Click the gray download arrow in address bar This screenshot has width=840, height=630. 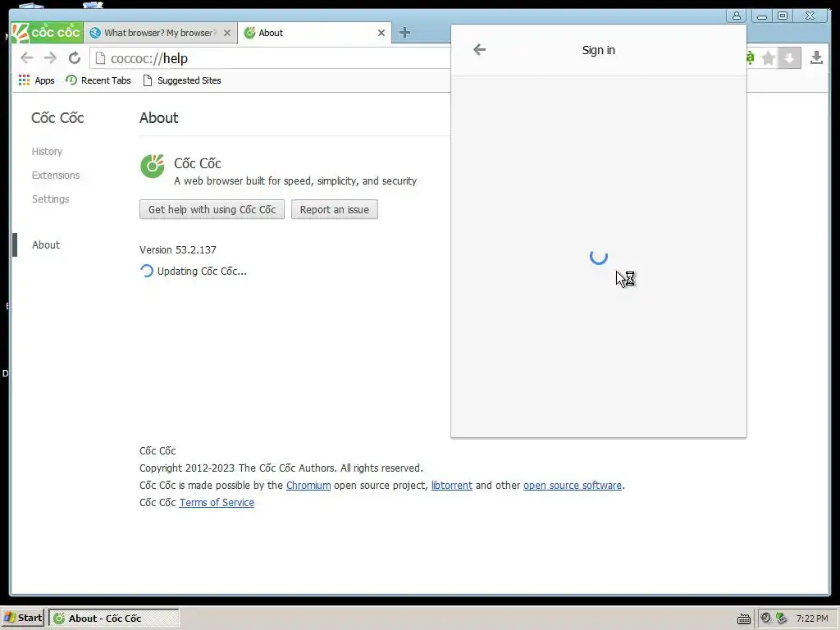coord(789,58)
